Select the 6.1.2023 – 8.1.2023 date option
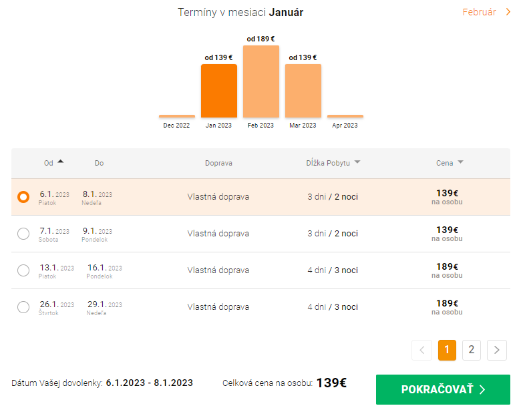 click(x=23, y=197)
